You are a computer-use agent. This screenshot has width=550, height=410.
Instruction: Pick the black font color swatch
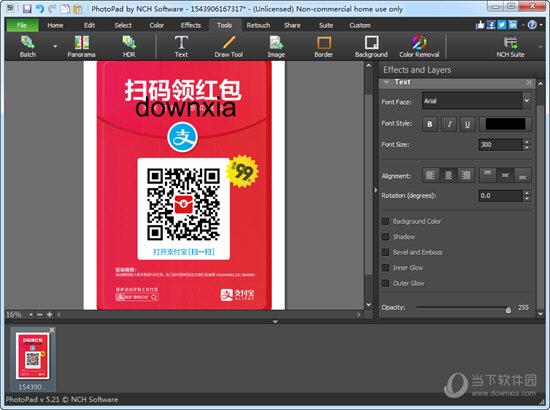click(x=505, y=124)
